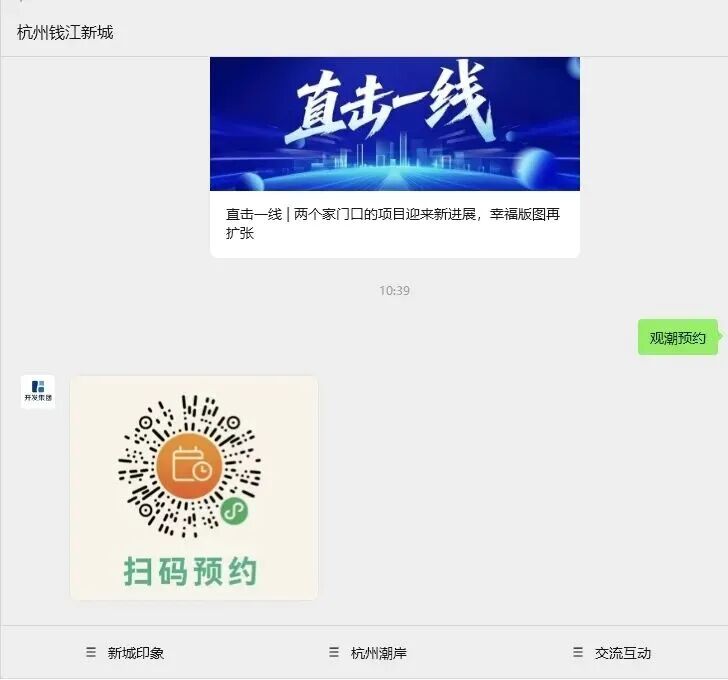The width and height of the screenshot is (728, 680).
Task: Click the 杭州钱江新城 chat title
Action: pos(65,32)
